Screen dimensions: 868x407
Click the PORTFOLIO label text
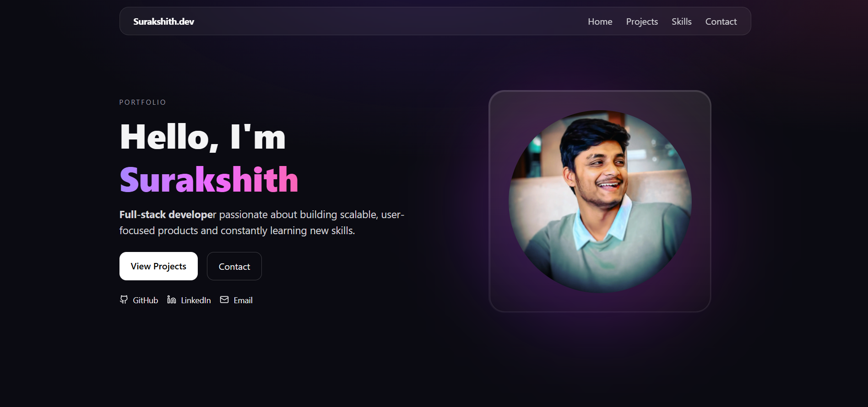click(x=143, y=102)
